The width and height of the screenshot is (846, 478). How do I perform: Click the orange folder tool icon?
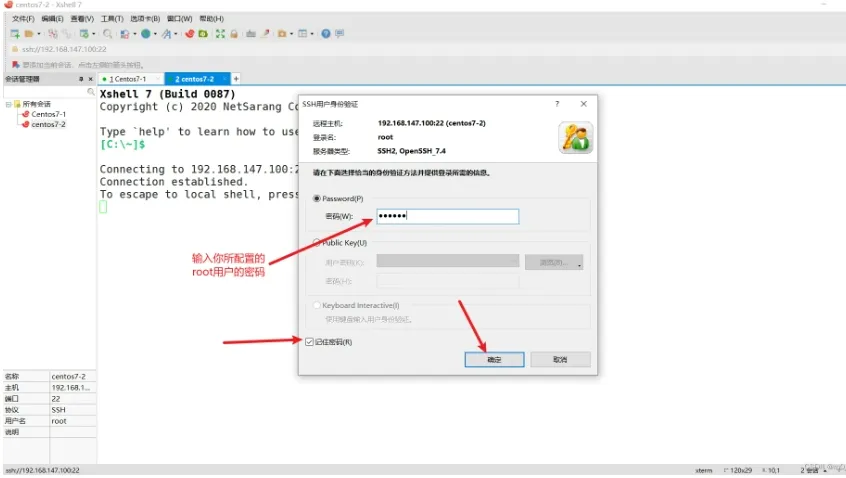tap(282, 33)
